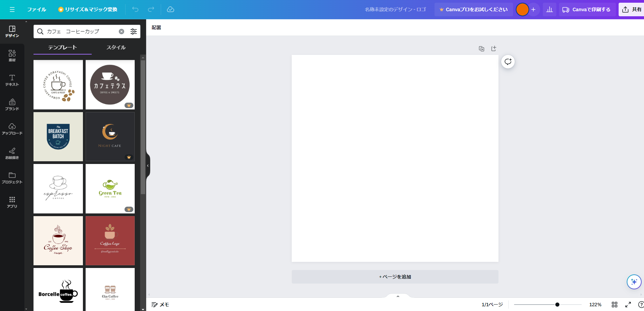
Task: Open the アップロード (Uploads) panel
Action: click(12, 129)
